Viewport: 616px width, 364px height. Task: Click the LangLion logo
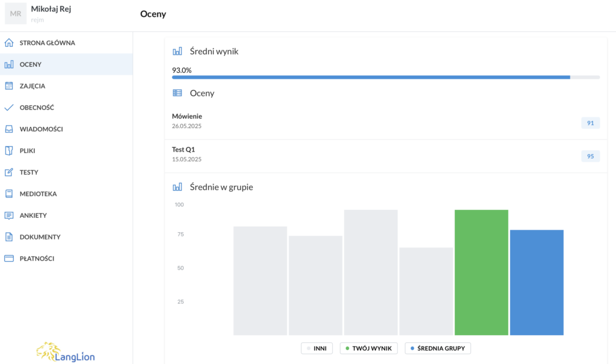pyautogui.click(x=66, y=351)
